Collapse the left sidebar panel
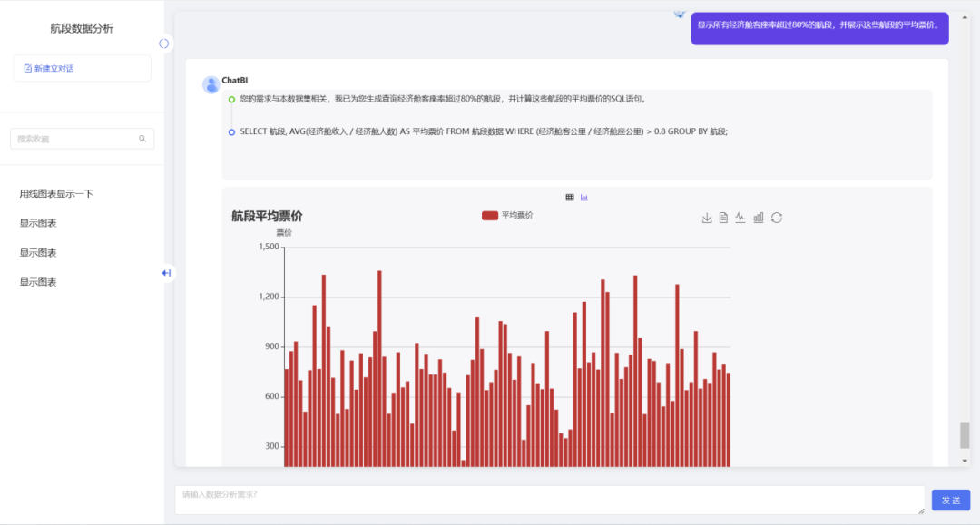Image resolution: width=980 pixels, height=525 pixels. (166, 273)
